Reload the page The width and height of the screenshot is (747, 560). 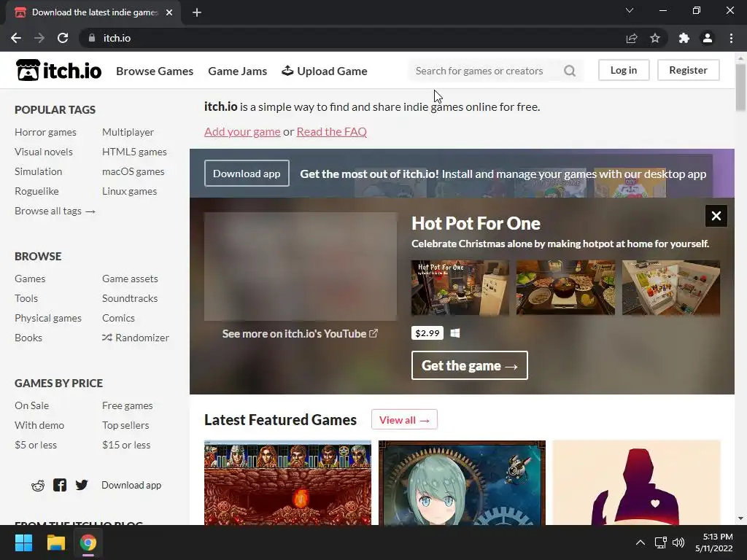[x=63, y=38]
